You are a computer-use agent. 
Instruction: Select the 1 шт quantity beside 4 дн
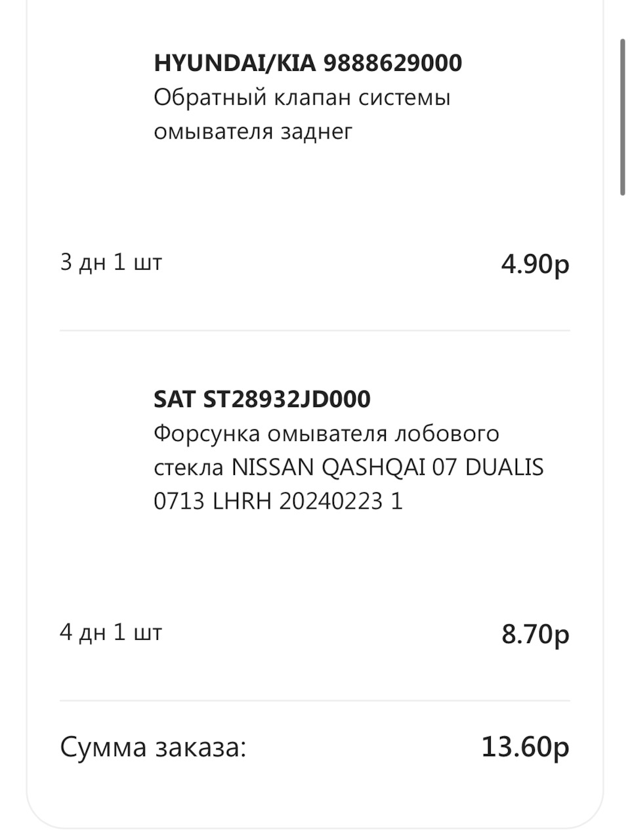pyautogui.click(x=138, y=633)
